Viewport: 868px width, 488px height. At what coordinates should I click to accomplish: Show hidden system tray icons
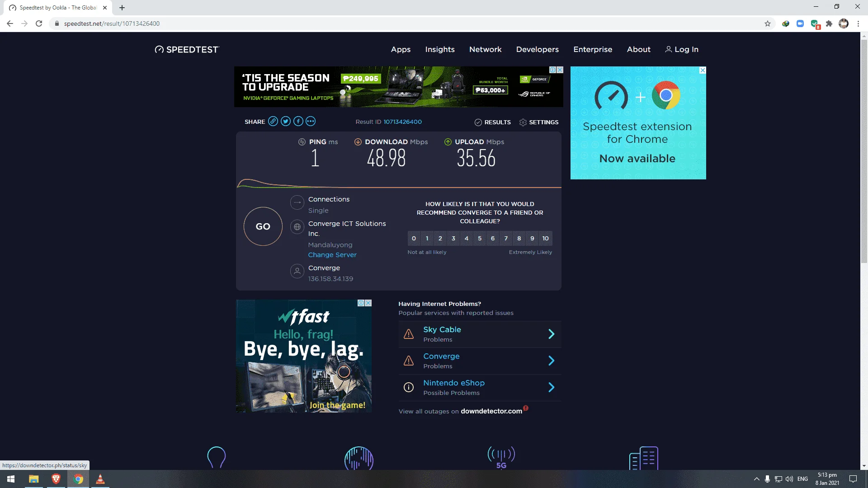pyautogui.click(x=756, y=479)
